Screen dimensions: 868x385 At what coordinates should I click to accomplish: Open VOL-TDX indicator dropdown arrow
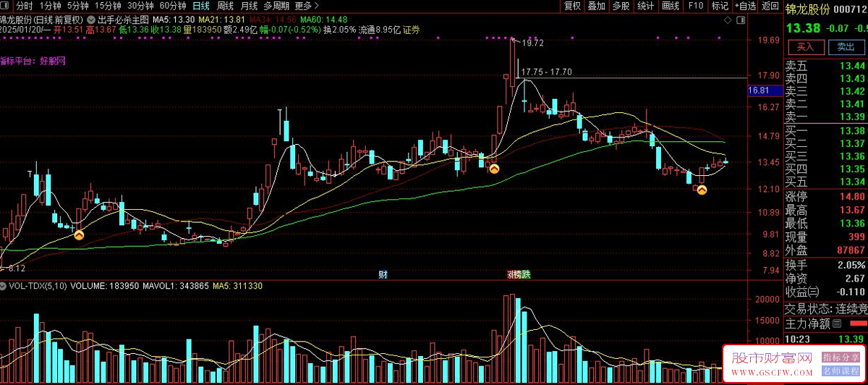(x=4, y=287)
